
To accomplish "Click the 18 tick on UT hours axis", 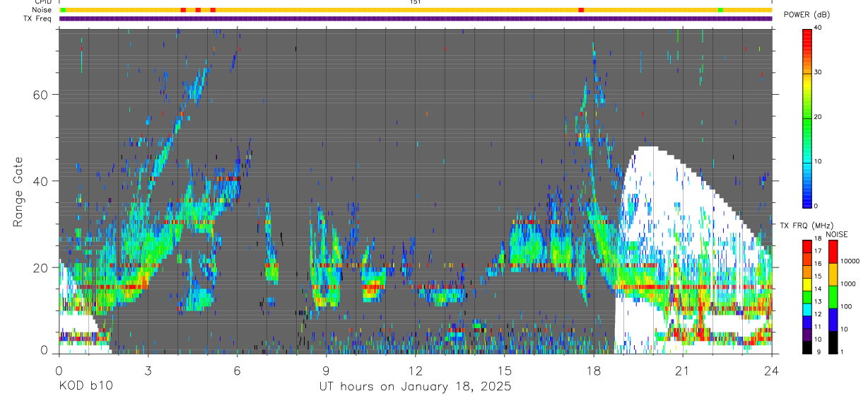I will (x=594, y=370).
